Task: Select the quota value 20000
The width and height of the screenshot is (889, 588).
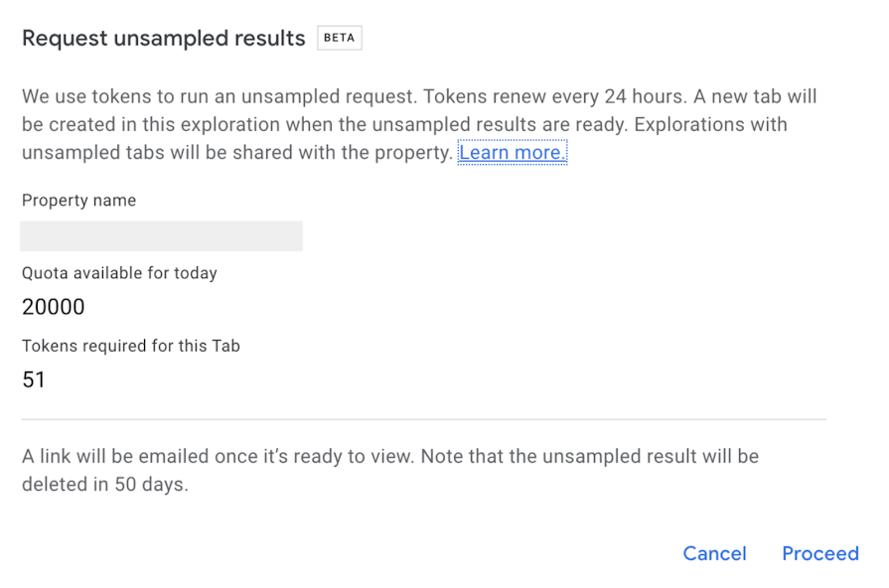Action: tap(54, 306)
